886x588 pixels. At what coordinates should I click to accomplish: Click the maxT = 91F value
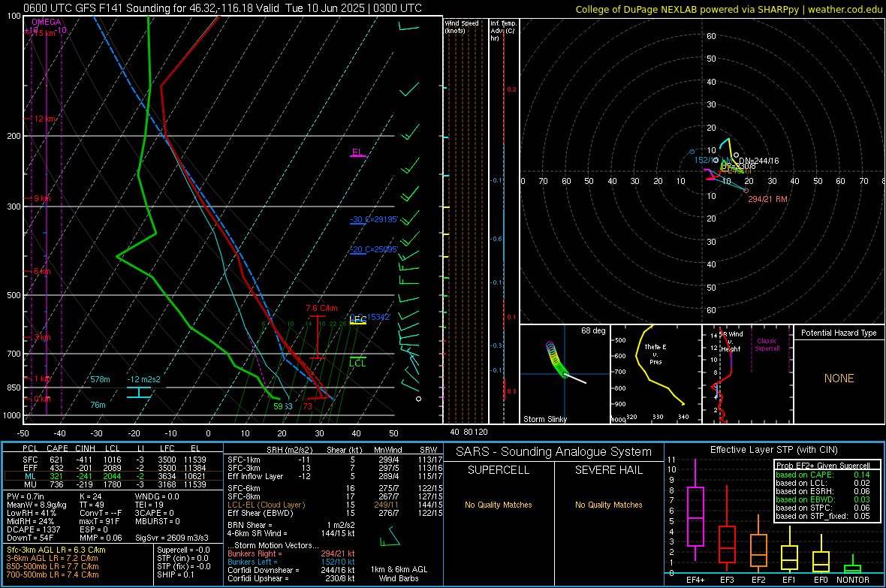coord(99,521)
